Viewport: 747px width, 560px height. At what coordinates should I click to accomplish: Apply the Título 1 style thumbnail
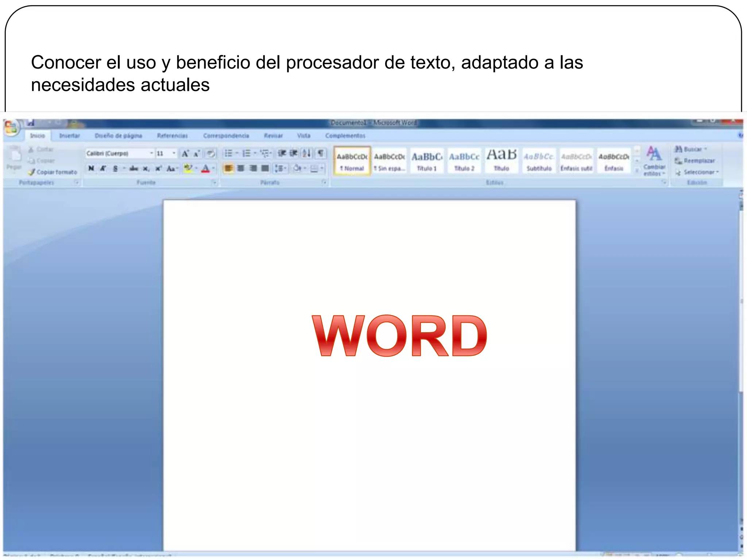[x=427, y=161]
